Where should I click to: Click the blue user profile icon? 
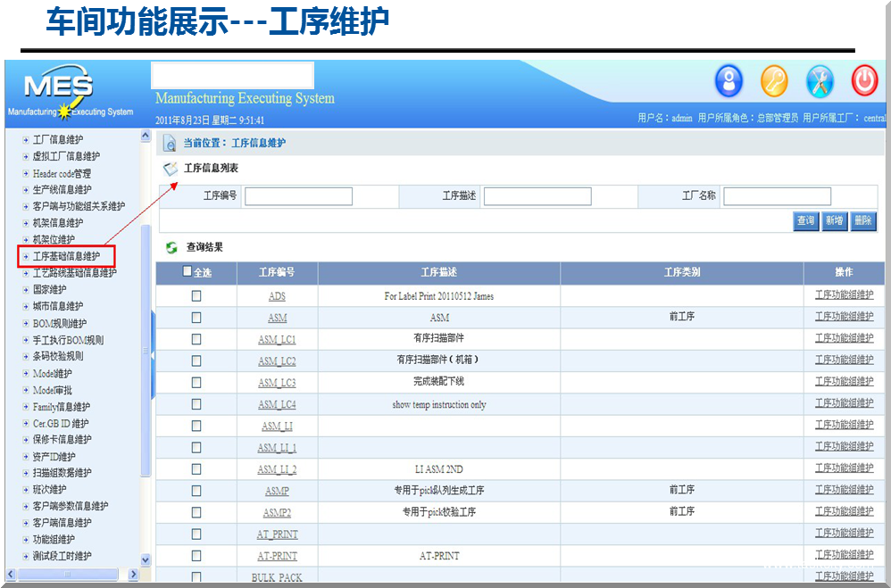coord(729,82)
